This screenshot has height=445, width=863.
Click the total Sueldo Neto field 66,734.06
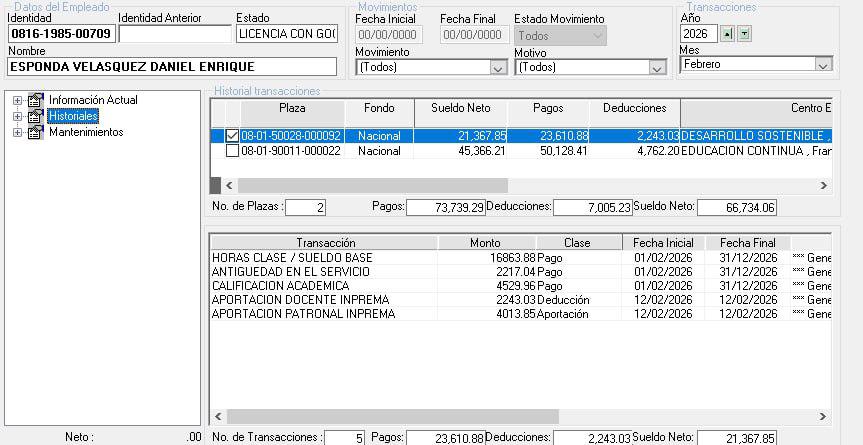737,207
